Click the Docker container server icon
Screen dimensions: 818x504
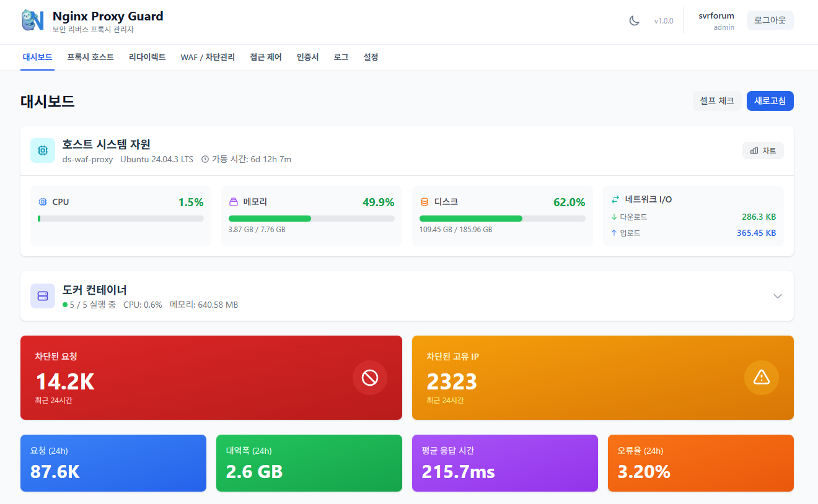tap(43, 296)
